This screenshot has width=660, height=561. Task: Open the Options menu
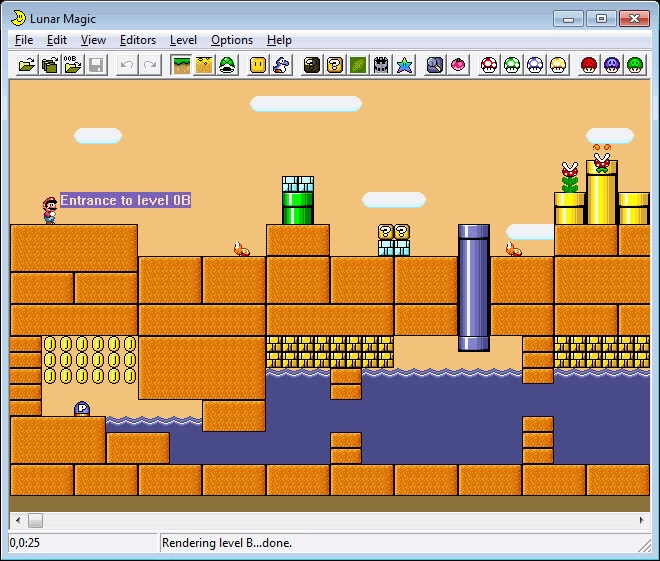click(232, 40)
